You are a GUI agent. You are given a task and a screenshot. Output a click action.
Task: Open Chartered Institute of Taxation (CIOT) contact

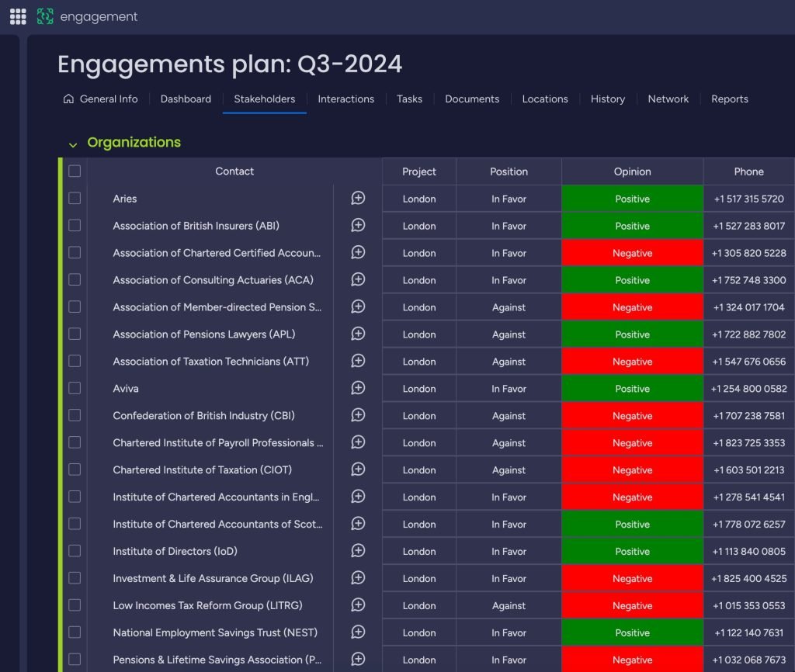(x=203, y=469)
